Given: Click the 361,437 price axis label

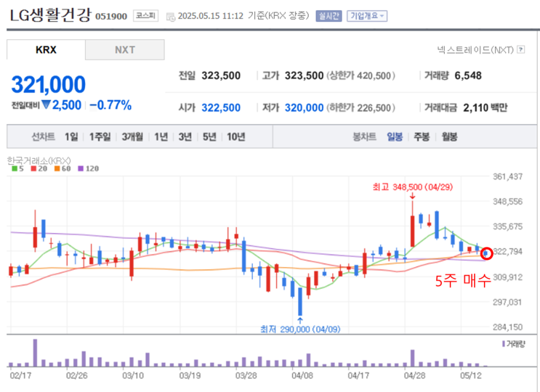Looking at the screenshot, I should (x=507, y=176).
